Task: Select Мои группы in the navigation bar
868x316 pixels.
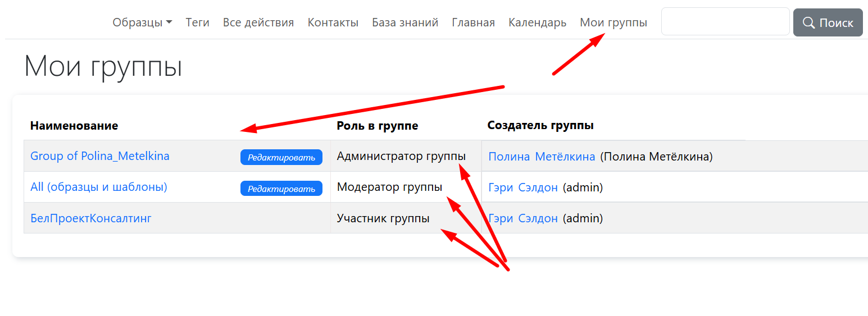Action: pos(613,22)
